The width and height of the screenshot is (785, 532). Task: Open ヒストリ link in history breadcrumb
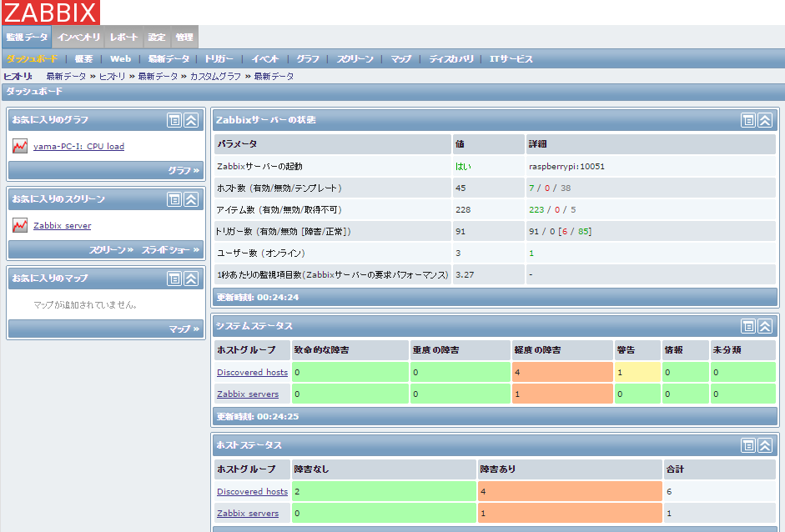[112, 77]
